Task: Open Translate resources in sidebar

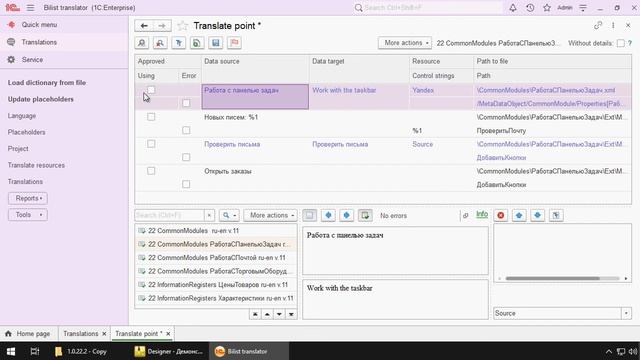Action: click(x=36, y=165)
